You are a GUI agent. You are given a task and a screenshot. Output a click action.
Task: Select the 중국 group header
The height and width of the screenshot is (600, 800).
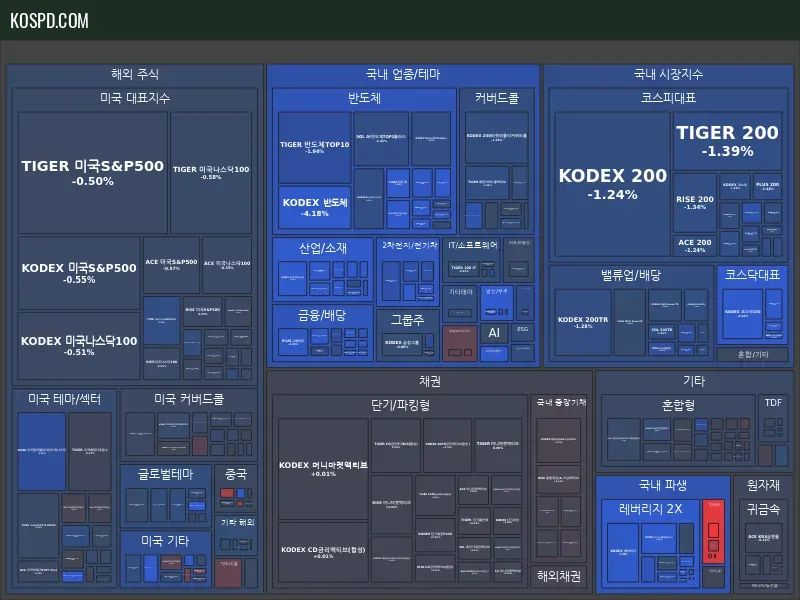[x=236, y=474]
